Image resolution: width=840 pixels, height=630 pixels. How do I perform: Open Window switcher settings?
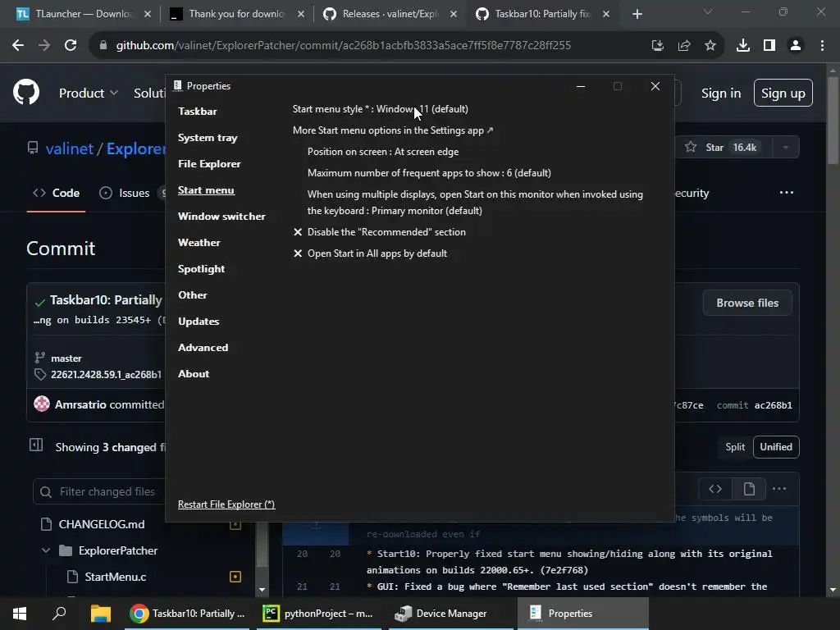(221, 217)
